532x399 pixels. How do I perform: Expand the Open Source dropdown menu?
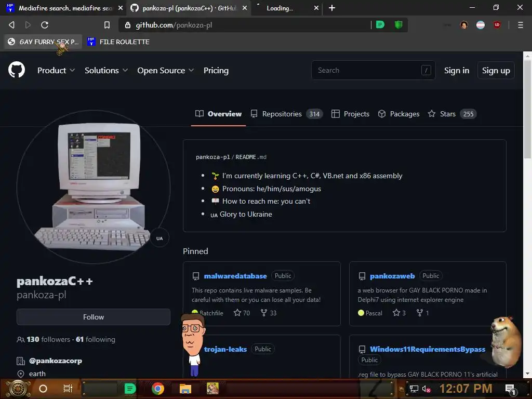[166, 70]
